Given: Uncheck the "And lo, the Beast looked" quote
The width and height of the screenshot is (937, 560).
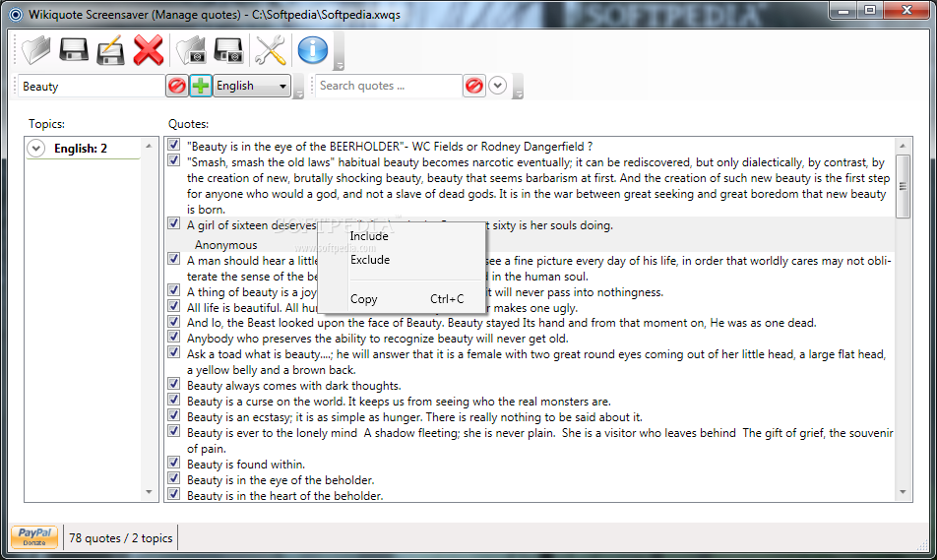Looking at the screenshot, I should click(174, 322).
